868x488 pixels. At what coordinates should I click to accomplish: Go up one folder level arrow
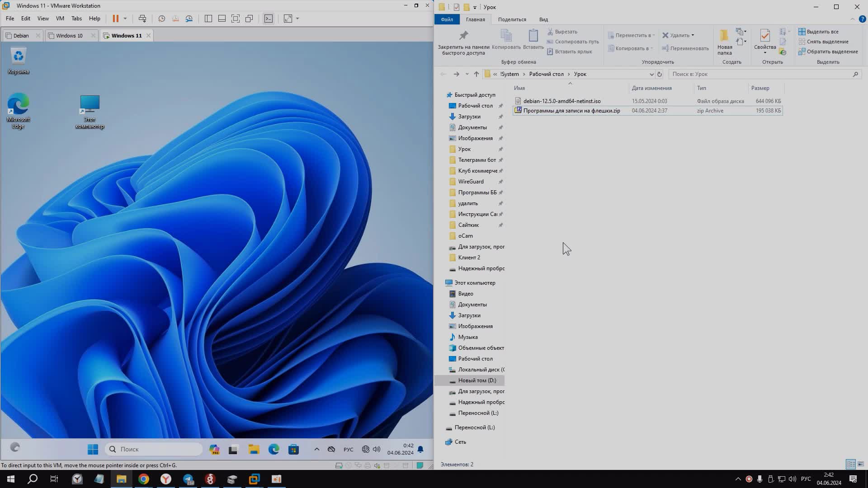click(x=476, y=74)
